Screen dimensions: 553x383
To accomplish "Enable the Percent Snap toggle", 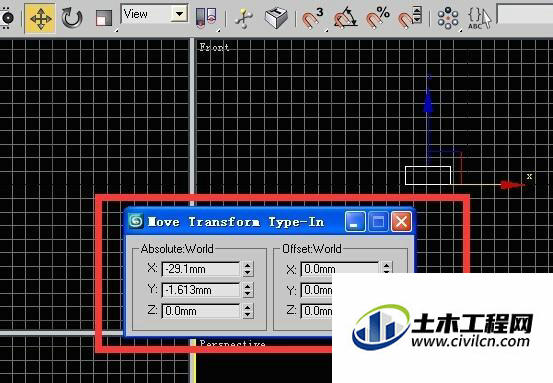I will pos(377,18).
